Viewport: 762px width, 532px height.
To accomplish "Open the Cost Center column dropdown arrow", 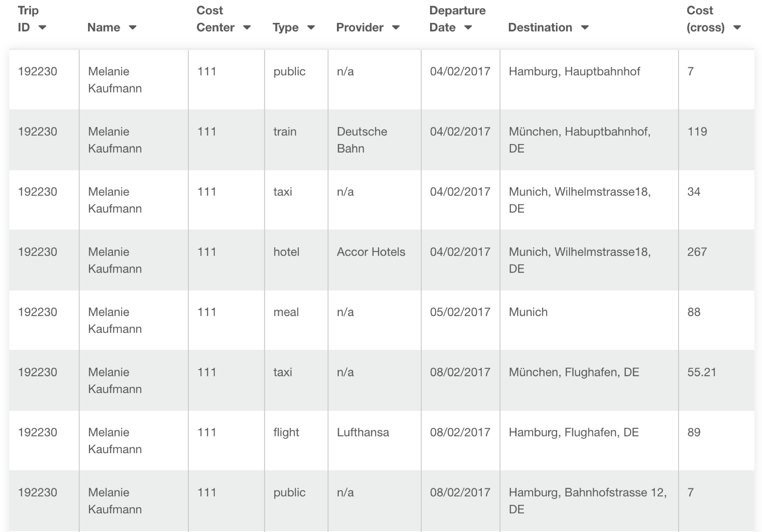I will point(247,28).
